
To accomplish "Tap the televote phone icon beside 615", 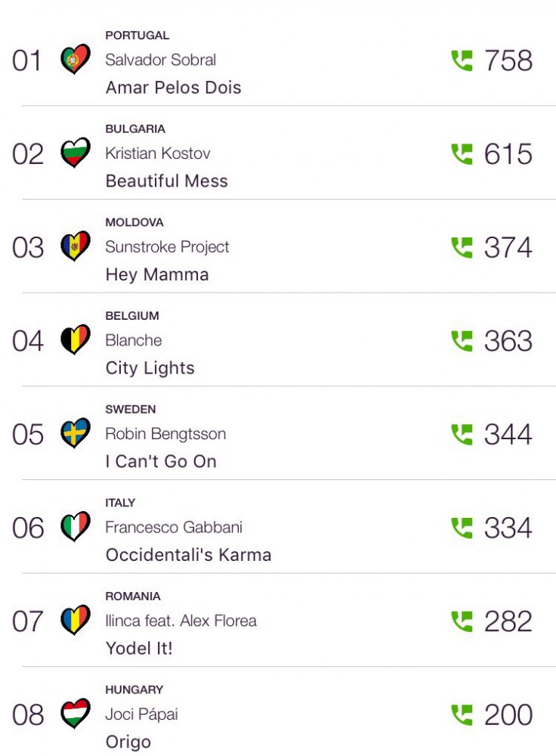I will click(x=462, y=154).
